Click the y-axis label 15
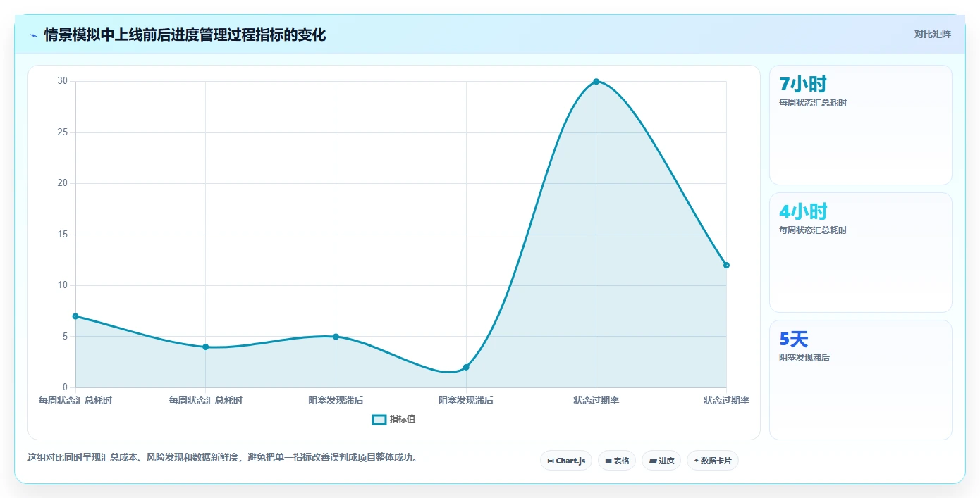This screenshot has width=980, height=498. click(63, 235)
